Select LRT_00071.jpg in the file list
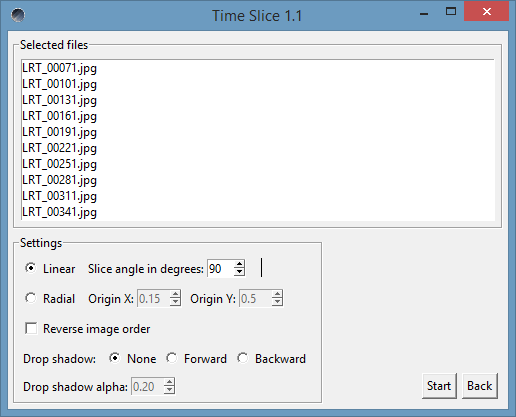Screen dimensions: 516x417 [59, 68]
